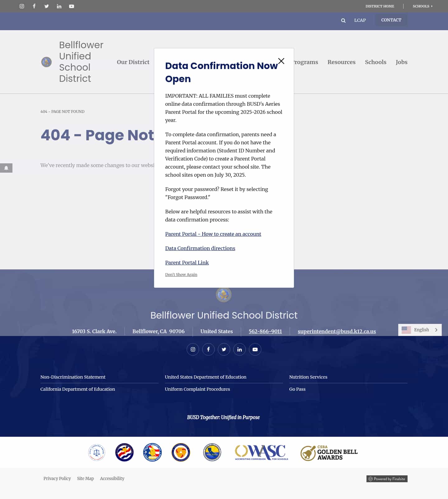This screenshot has width=448, height=499.
Task: Click the 'Data Confirmation Now Open' heading
Action: pos(222,72)
